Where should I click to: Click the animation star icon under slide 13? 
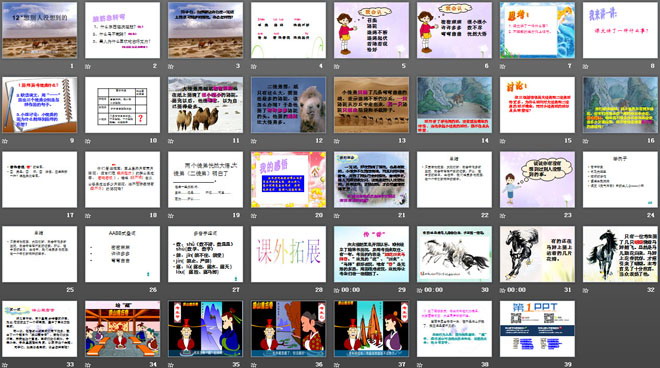[337, 141]
